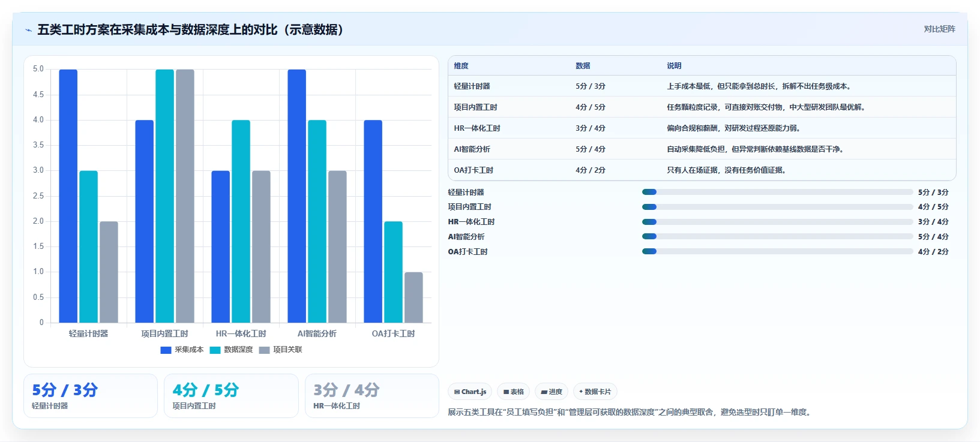Click the cyan 数据深度 bar for HR一体化工时
The width and height of the screenshot is (980, 442).
tap(241, 221)
